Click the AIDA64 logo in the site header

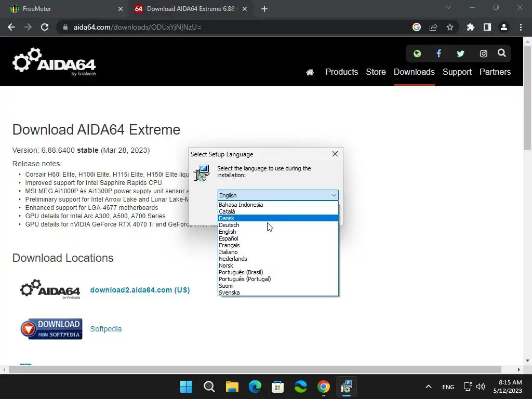[54, 62]
